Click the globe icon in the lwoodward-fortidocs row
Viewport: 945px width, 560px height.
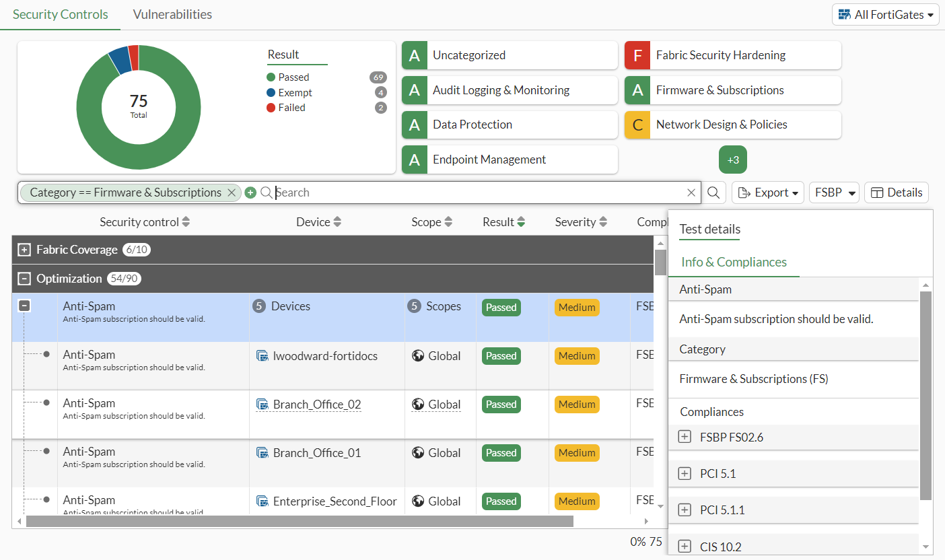click(418, 356)
